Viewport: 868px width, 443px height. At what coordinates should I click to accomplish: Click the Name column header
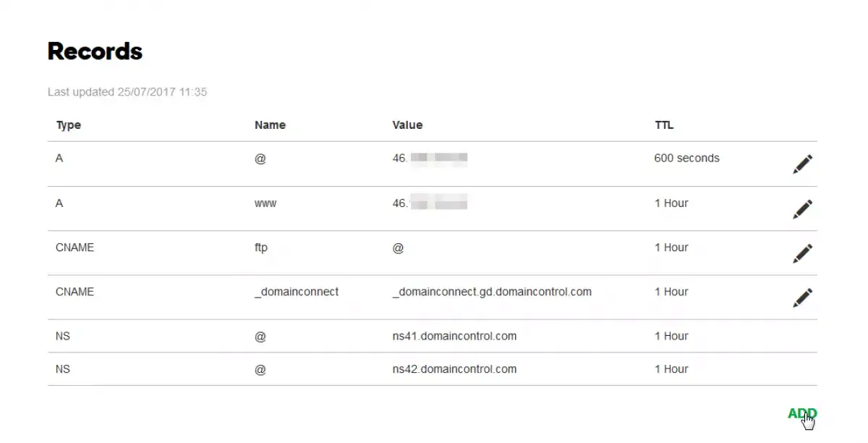pyautogui.click(x=270, y=125)
